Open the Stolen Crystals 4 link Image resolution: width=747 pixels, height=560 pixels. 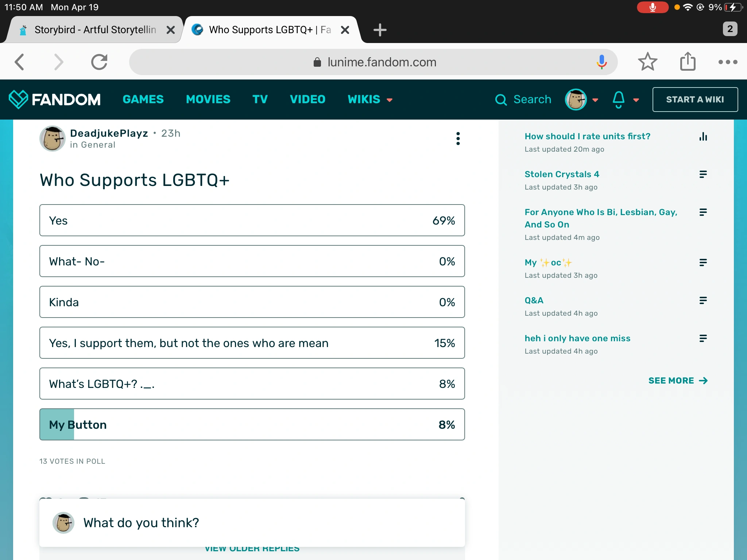click(x=562, y=174)
